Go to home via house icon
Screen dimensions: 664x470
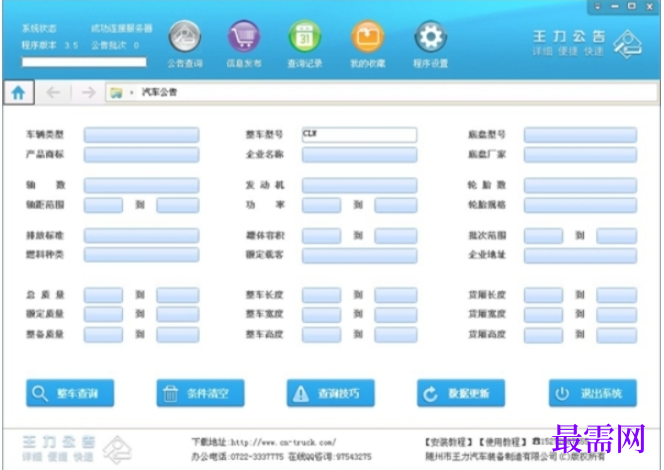pos(18,92)
